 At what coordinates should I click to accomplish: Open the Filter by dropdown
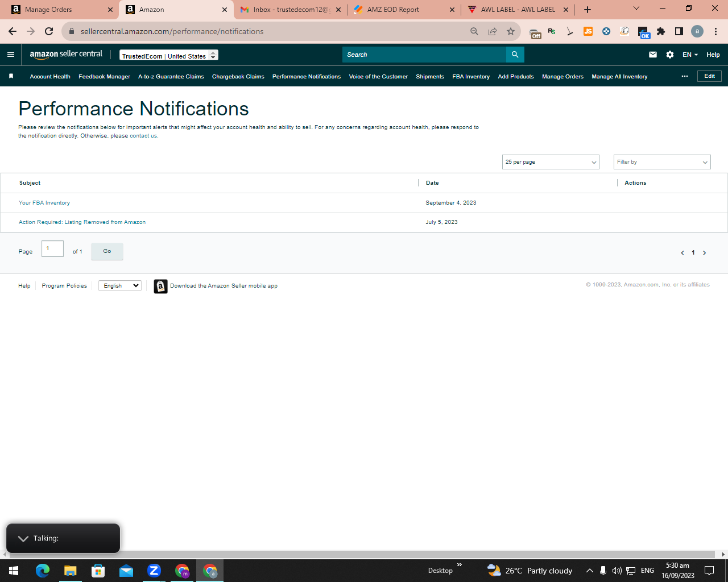pos(662,162)
